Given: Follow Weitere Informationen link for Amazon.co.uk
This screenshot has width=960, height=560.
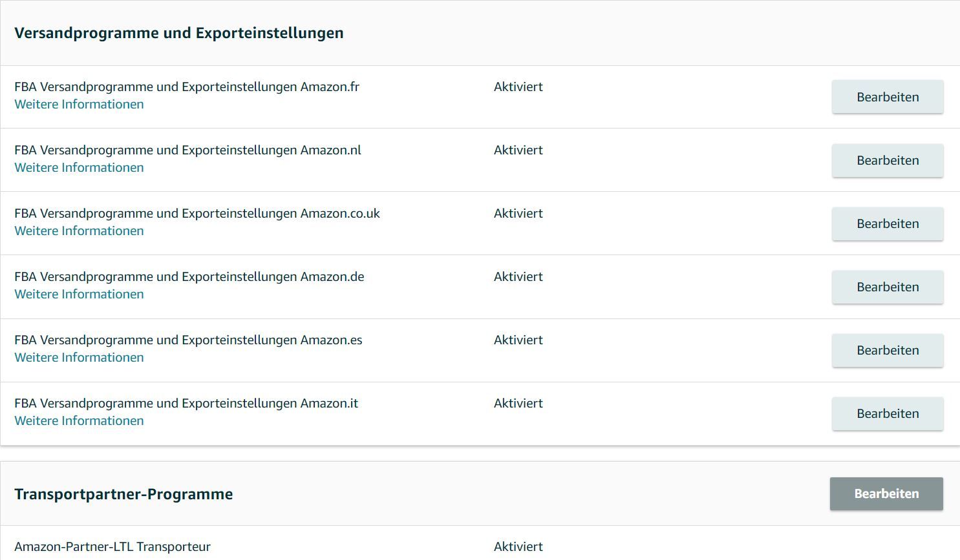Looking at the screenshot, I should click(79, 231).
